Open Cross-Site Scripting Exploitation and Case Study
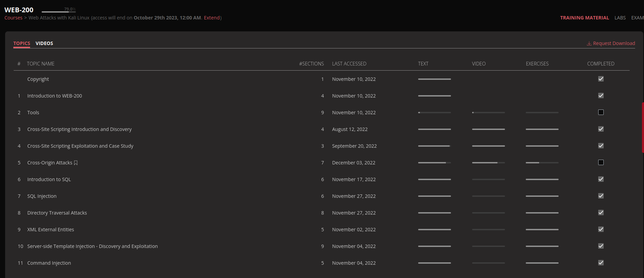This screenshot has height=278, width=644. [x=80, y=146]
